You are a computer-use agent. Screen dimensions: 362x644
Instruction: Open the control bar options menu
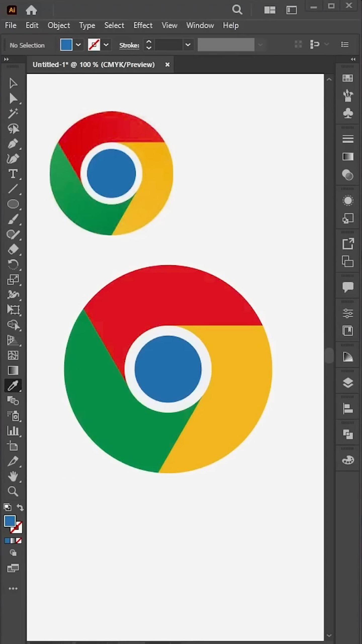click(345, 45)
